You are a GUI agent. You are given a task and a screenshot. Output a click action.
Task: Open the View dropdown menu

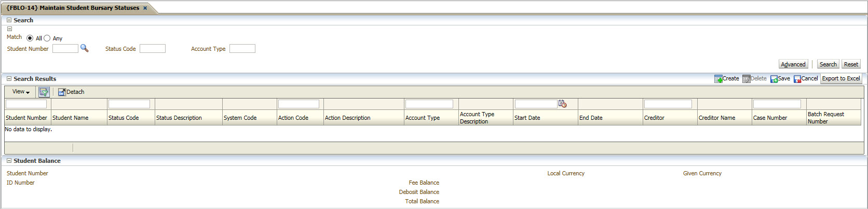click(x=21, y=92)
